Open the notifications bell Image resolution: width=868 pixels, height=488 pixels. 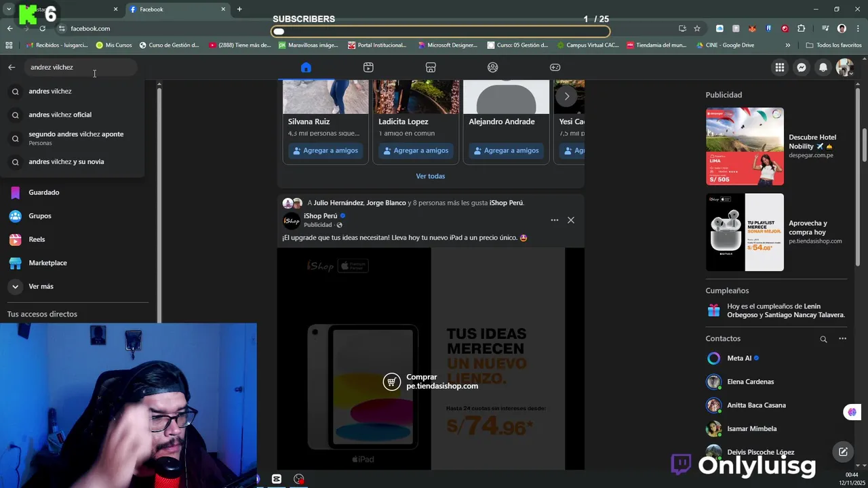[823, 67]
